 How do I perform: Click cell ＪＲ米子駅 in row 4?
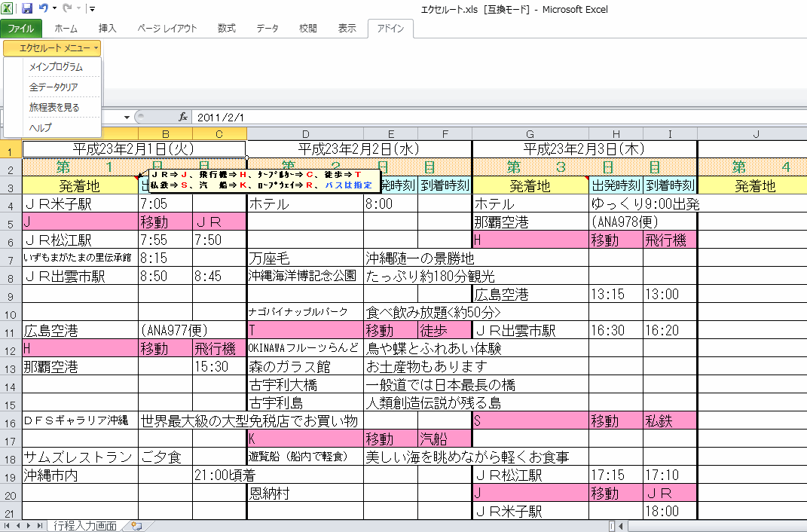click(x=81, y=203)
